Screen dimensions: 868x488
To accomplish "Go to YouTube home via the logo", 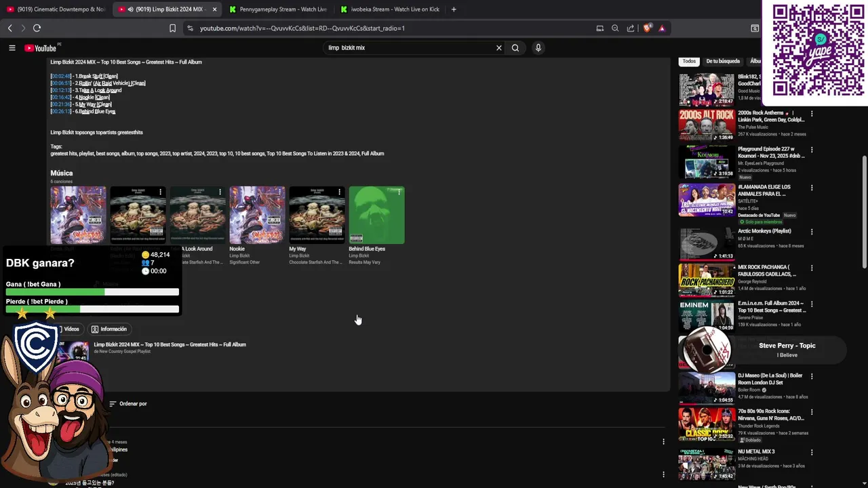I will [x=42, y=48].
